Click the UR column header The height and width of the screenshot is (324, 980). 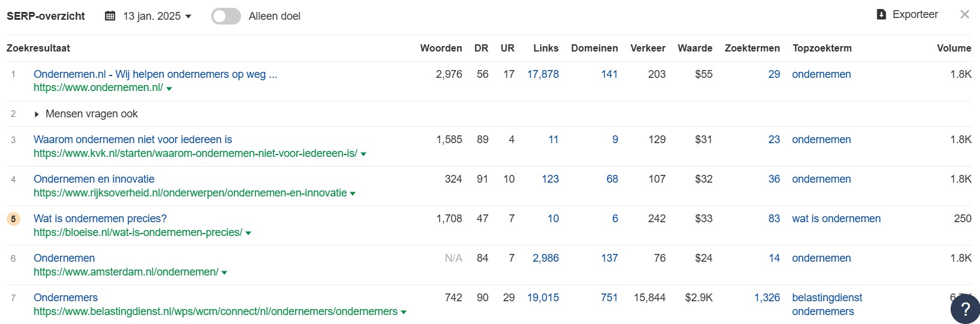[507, 48]
